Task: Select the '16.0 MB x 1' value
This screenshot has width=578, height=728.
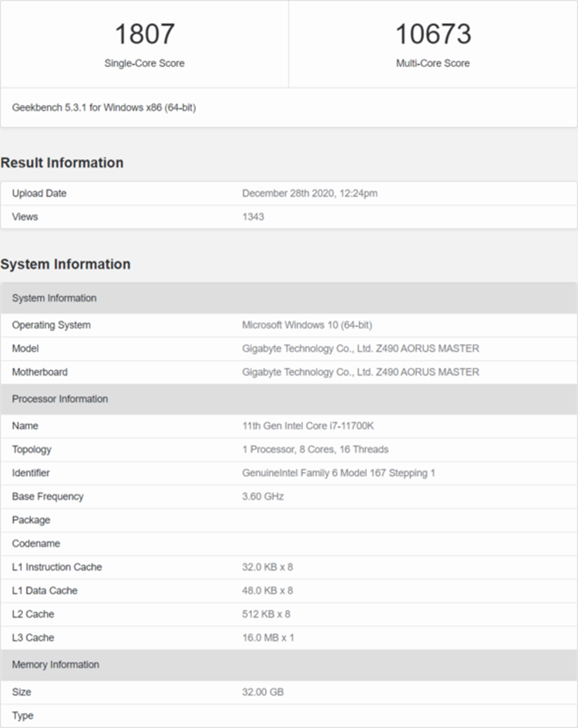Action: [268, 638]
